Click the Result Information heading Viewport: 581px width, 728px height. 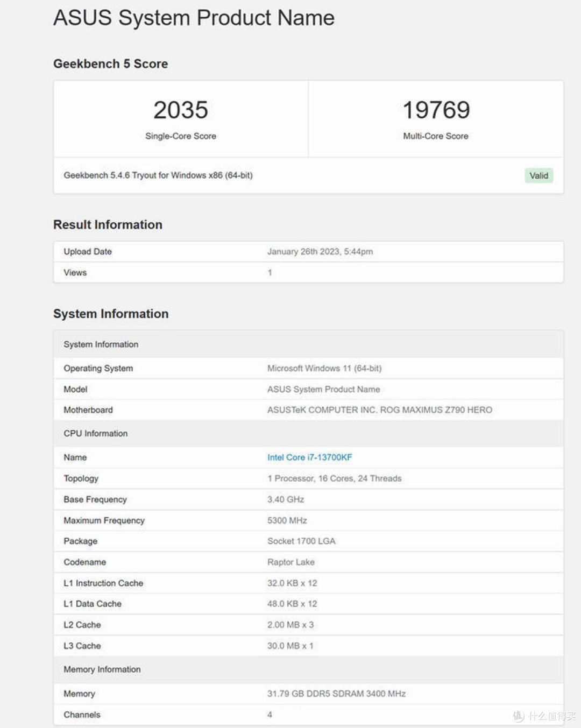click(x=108, y=224)
